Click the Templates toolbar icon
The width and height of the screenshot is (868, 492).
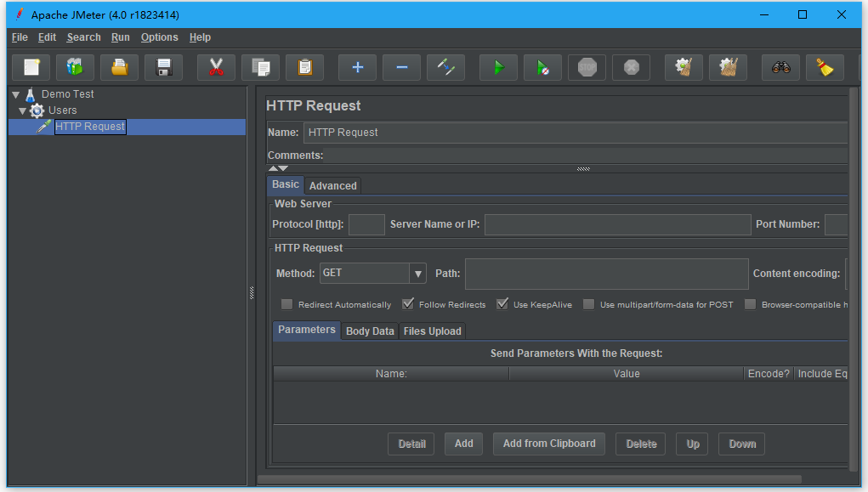75,68
